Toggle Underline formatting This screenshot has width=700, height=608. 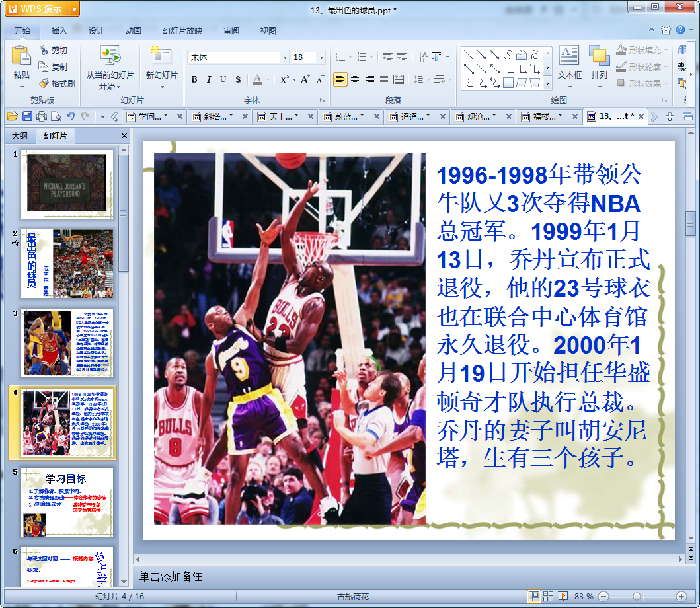pyautogui.click(x=223, y=79)
